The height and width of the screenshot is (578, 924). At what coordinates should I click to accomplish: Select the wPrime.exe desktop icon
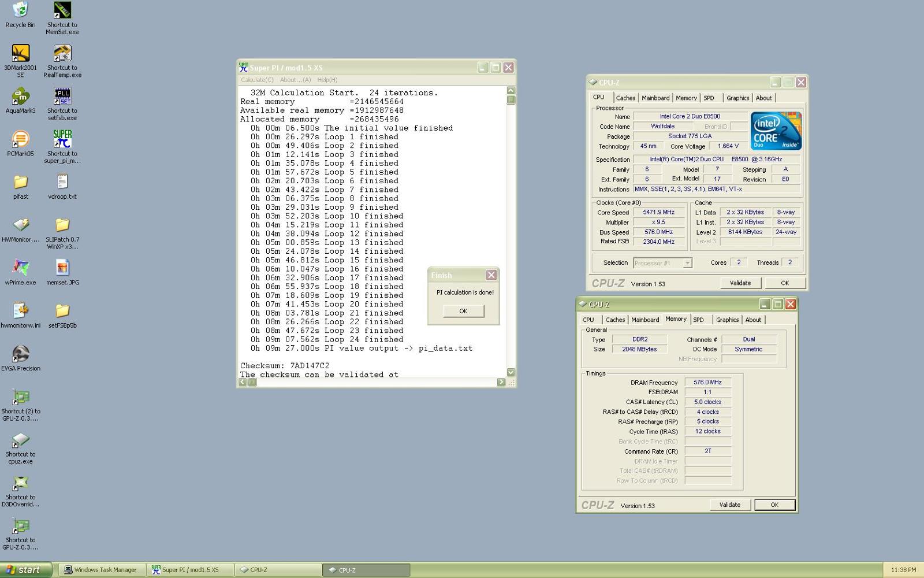[x=20, y=268]
